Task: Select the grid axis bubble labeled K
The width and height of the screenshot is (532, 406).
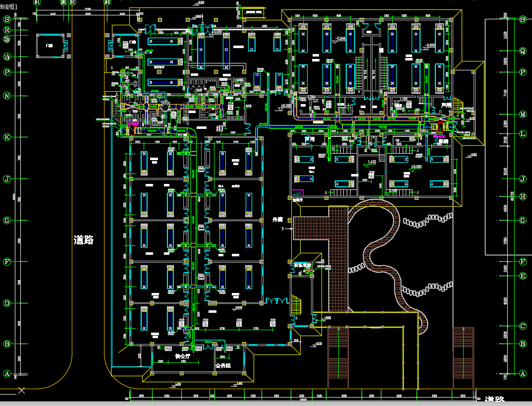Action: click(7, 137)
